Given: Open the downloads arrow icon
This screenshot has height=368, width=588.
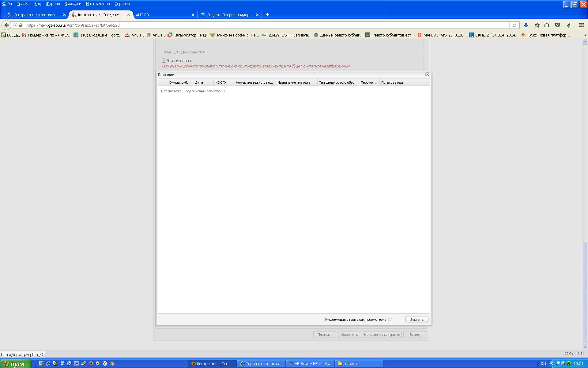Looking at the screenshot, I should 526,25.
